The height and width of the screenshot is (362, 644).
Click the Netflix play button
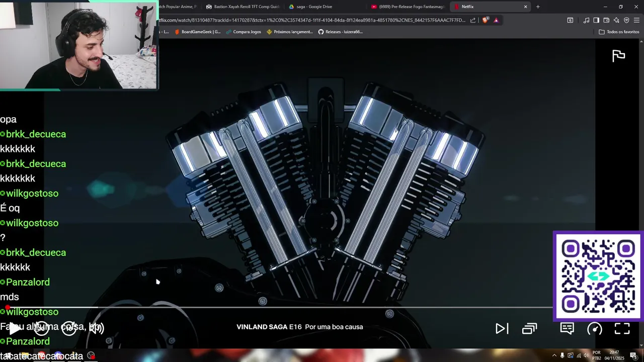(15, 328)
